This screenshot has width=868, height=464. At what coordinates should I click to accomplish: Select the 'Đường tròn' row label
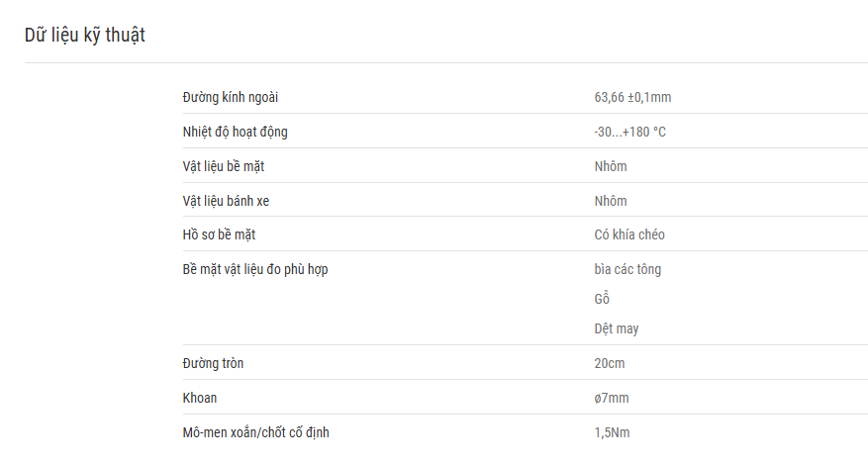pyautogui.click(x=213, y=363)
